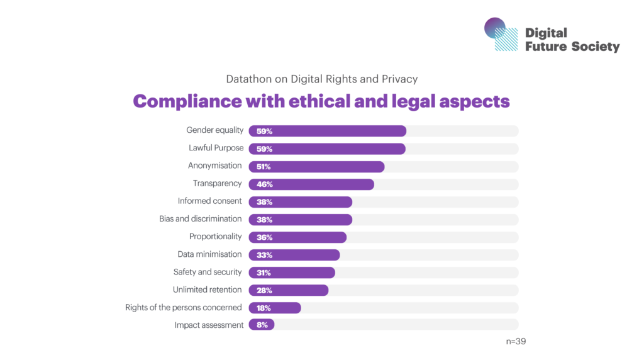Select the chart title about compliance

(x=321, y=101)
